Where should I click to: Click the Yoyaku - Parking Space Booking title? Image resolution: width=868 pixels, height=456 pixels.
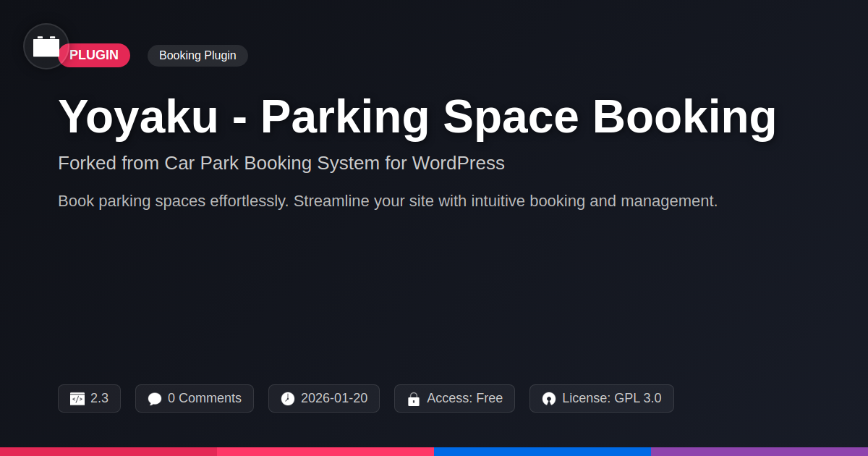417,117
